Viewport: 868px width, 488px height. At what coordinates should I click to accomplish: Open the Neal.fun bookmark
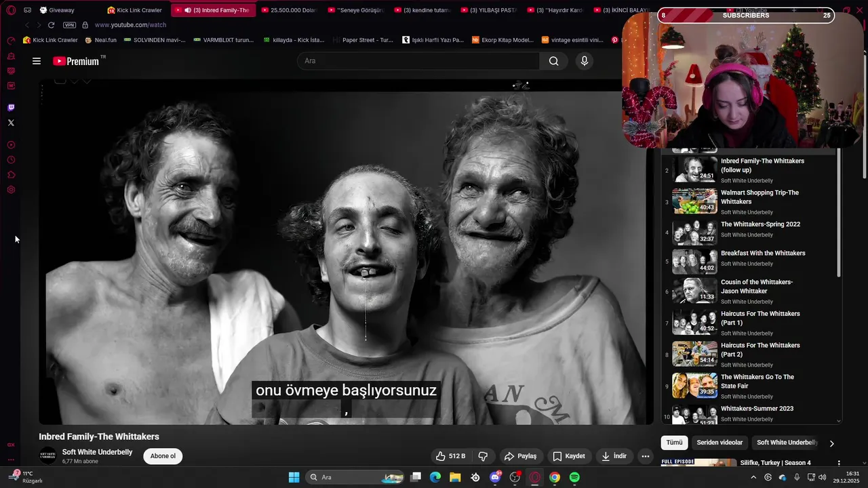coord(100,40)
